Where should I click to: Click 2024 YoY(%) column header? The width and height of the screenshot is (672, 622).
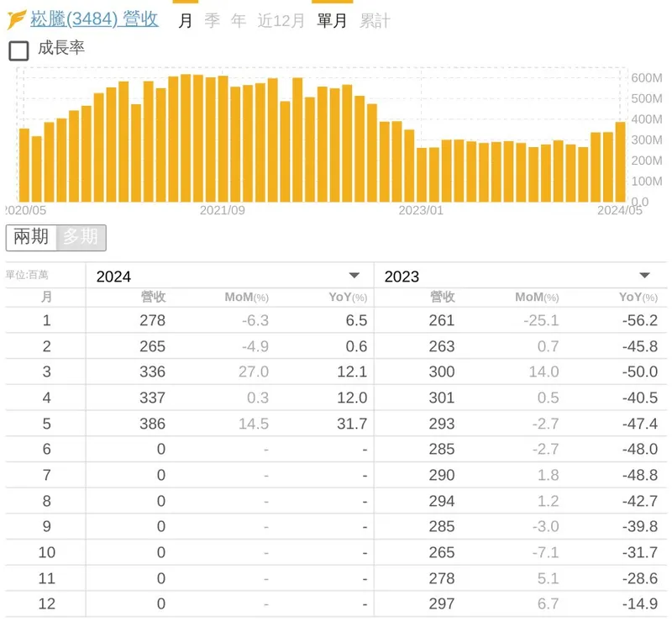pyautogui.click(x=348, y=298)
